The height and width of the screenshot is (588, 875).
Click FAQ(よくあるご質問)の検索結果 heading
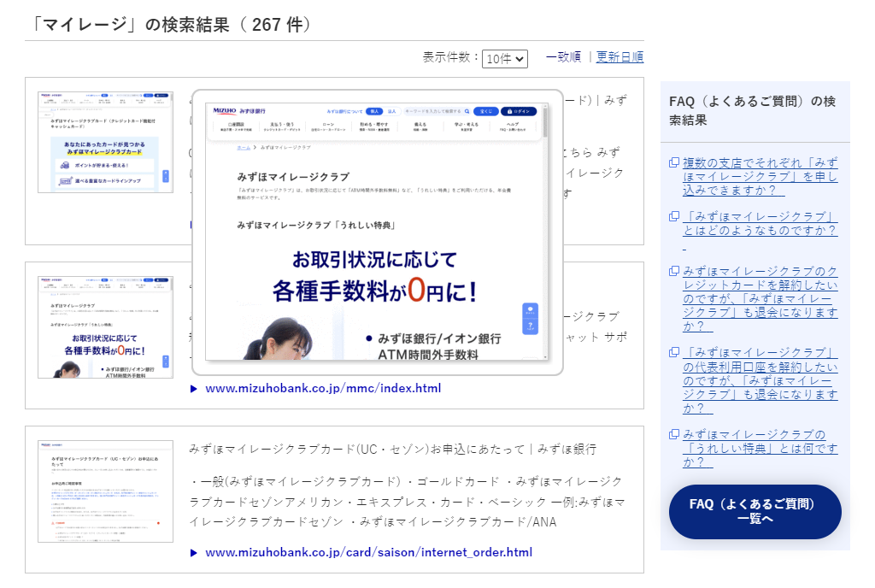(x=752, y=110)
